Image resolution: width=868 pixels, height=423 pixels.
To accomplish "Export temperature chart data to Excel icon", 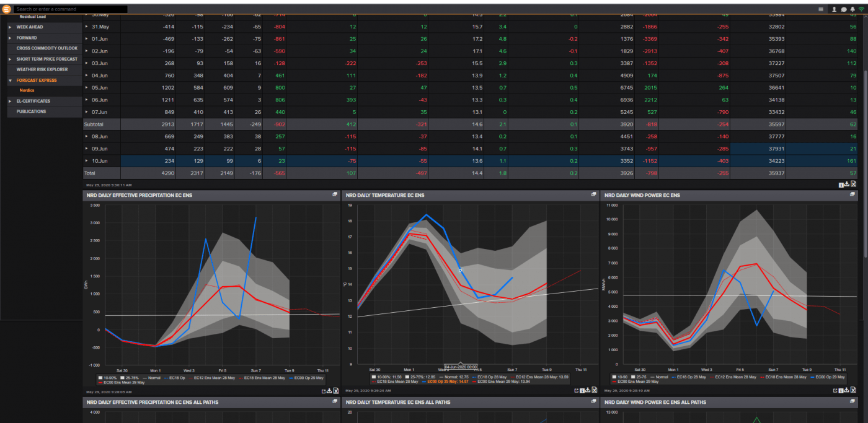I will pyautogui.click(x=594, y=391).
